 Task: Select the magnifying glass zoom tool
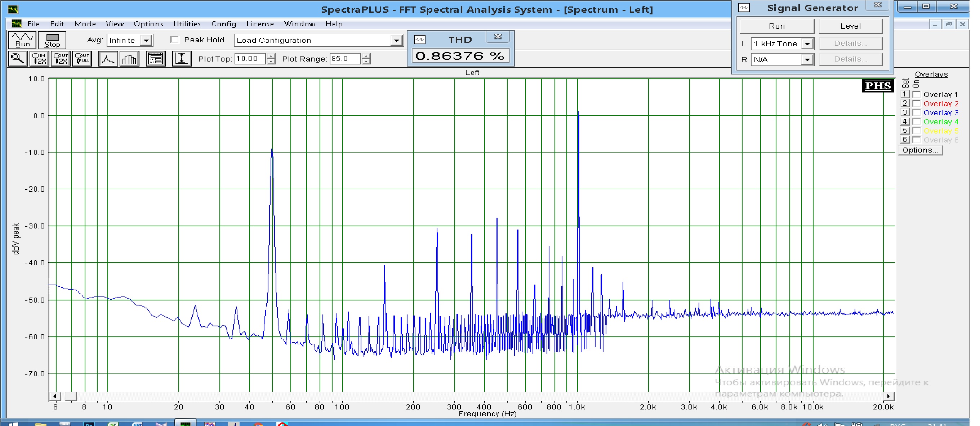18,59
